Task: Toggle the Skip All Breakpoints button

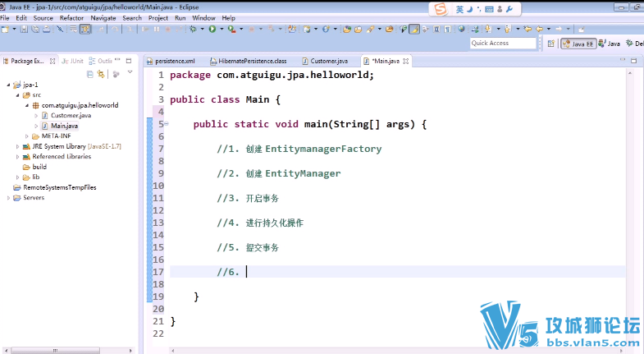Action: pyautogui.click(x=60, y=30)
